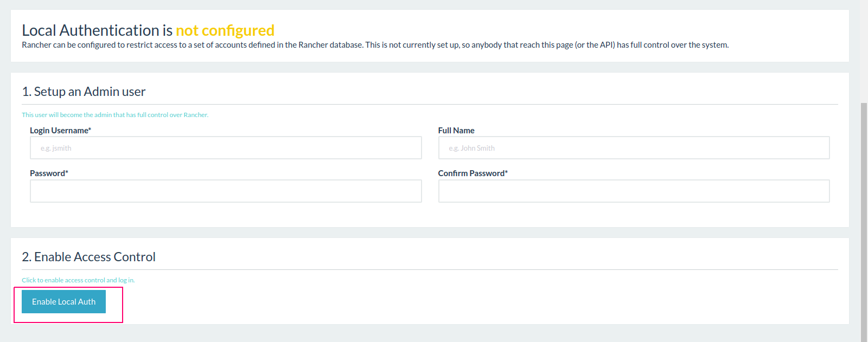The width and height of the screenshot is (868, 342).
Task: Click the Confirm Password* label text
Action: (473, 173)
